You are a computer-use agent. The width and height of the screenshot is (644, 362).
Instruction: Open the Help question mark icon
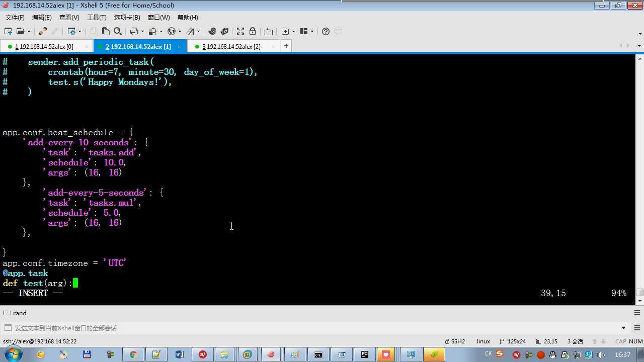(326, 31)
